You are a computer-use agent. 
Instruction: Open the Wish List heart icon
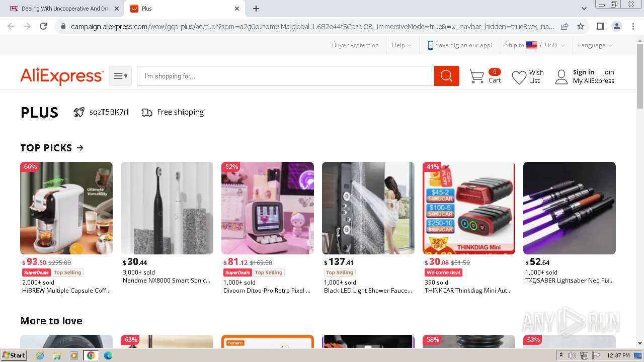click(x=519, y=77)
